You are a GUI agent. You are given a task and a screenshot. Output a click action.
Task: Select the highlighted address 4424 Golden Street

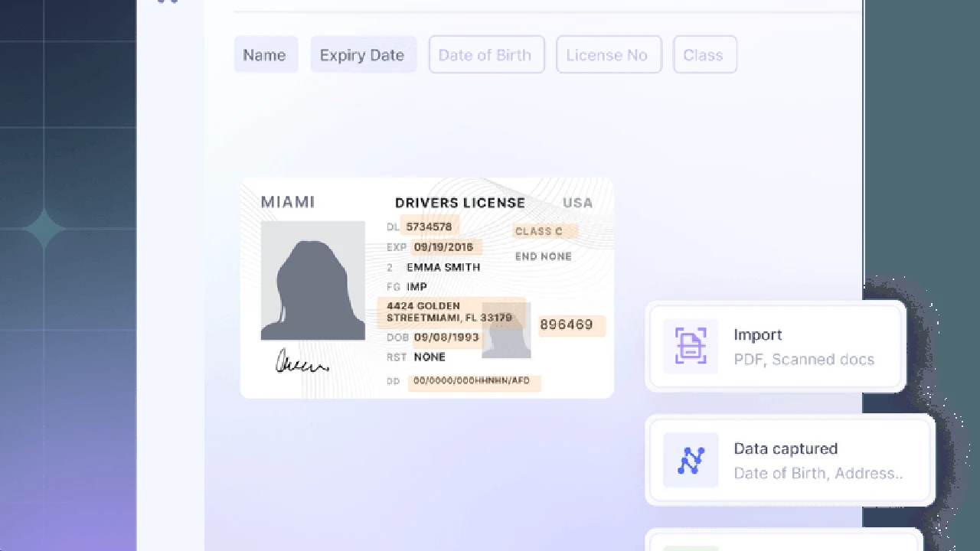click(450, 312)
